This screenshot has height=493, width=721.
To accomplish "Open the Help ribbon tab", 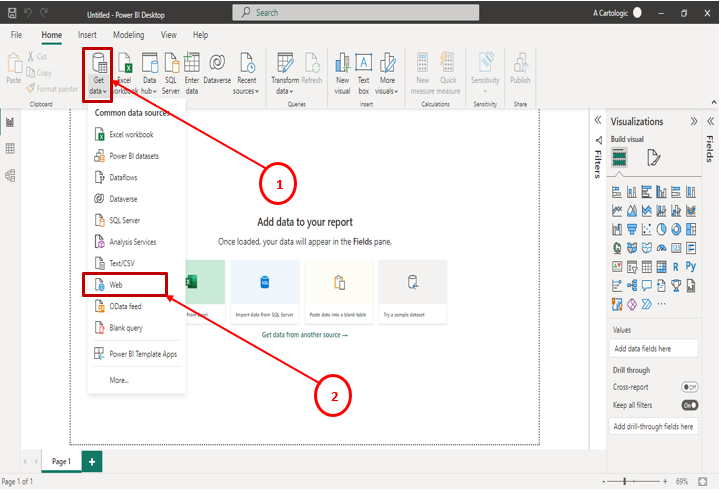I will tap(200, 35).
